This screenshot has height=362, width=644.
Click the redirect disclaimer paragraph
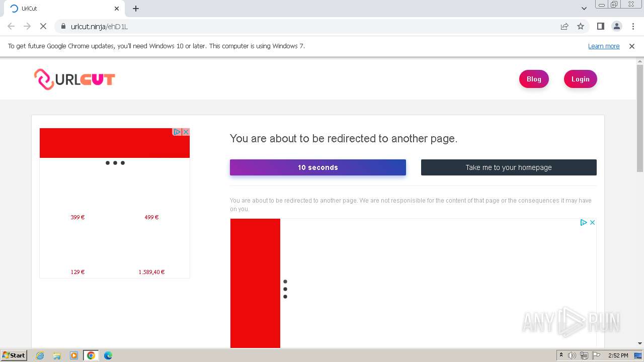[411, 205]
